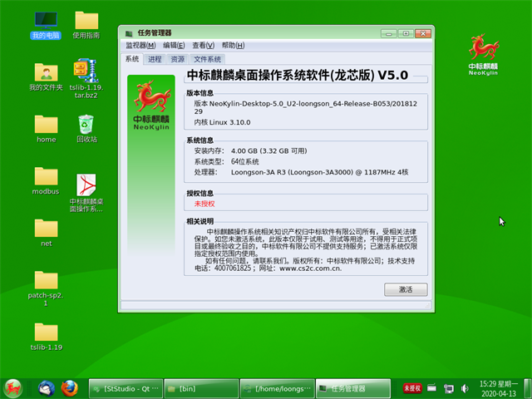The image size is (532, 399).
Task: Open the 编辑(E) menu
Action: click(x=175, y=46)
